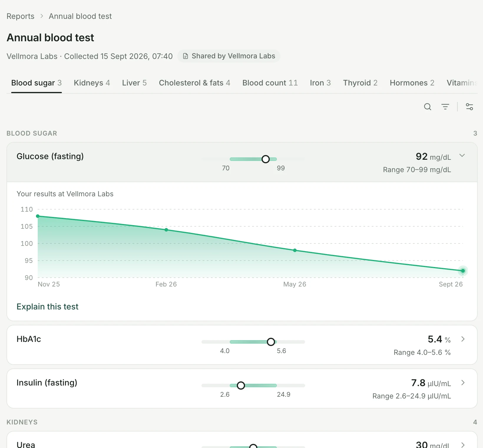Click the HbA1c range marker
483x448 pixels.
(271, 342)
